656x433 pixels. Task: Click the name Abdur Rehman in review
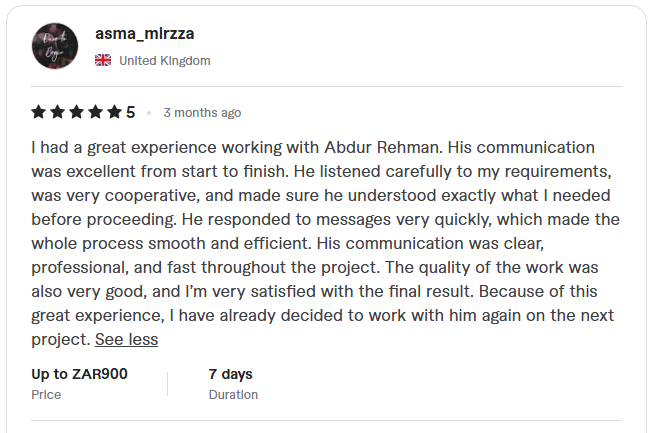click(381, 147)
